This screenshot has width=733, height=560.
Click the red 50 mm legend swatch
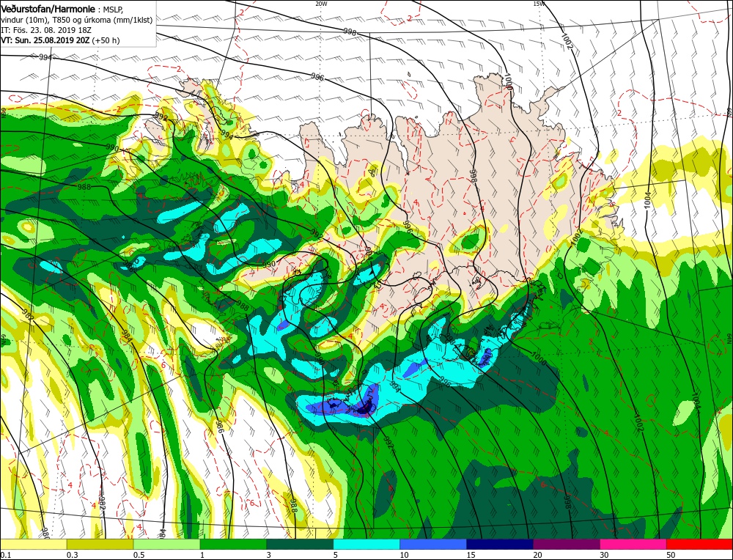[x=699, y=544]
